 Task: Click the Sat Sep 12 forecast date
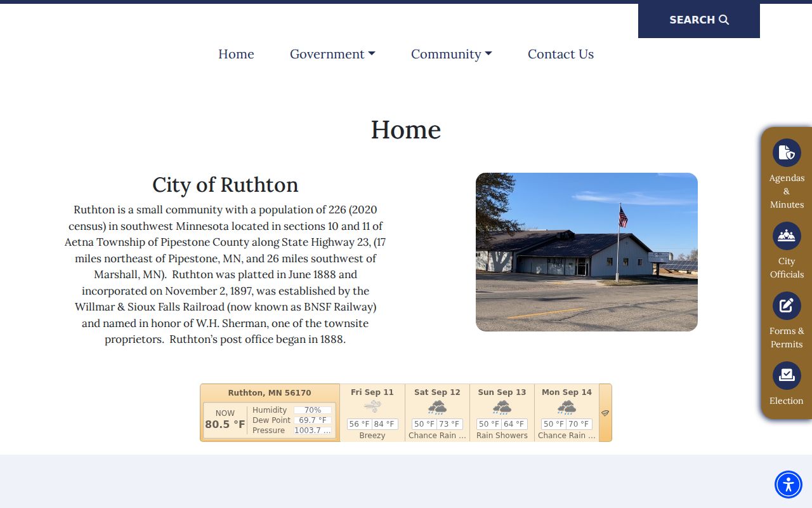pos(437,392)
